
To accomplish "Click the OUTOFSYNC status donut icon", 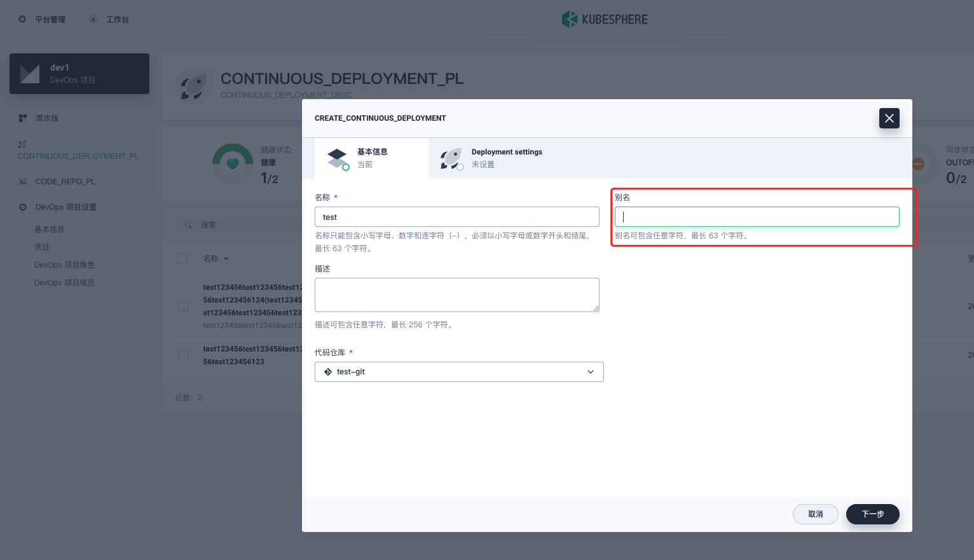I will click(918, 164).
